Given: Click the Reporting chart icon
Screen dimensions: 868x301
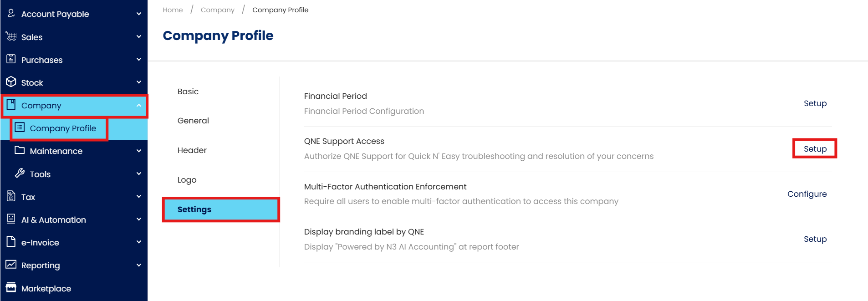Looking at the screenshot, I should tap(11, 265).
